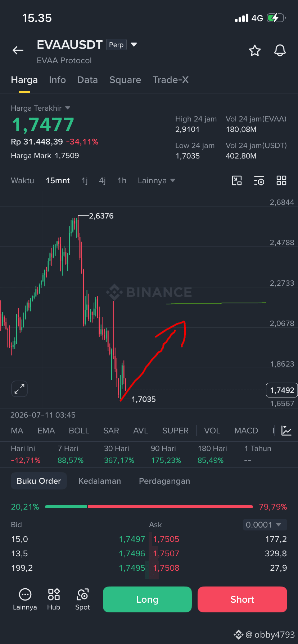
Task: Add EVAAUSDT to favorites with star icon
Action: pos(255,51)
